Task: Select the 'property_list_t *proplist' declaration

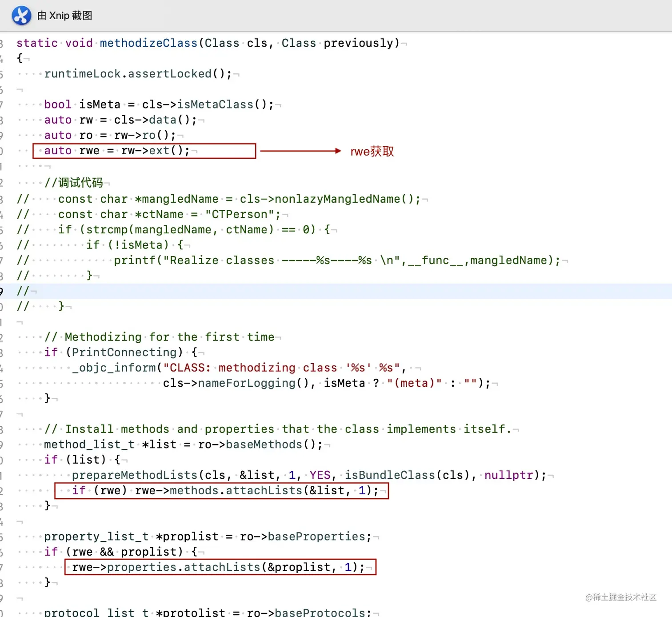Action: click(131, 536)
